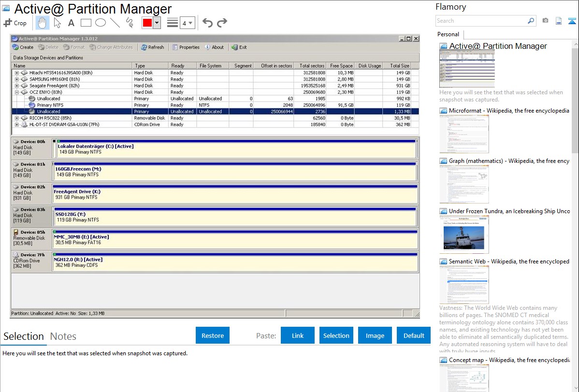
Task: Select the Seagate FreeAgent (82h) row
Action: 215,86
